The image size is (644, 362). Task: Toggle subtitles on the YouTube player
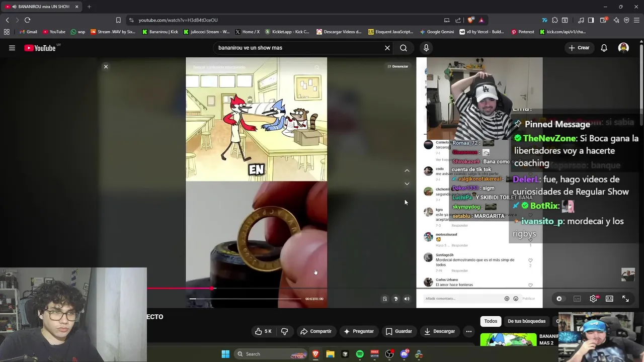tap(577, 299)
